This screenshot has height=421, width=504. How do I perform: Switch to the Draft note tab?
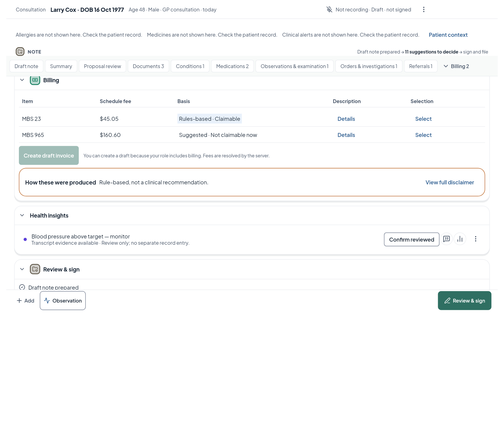(27, 66)
